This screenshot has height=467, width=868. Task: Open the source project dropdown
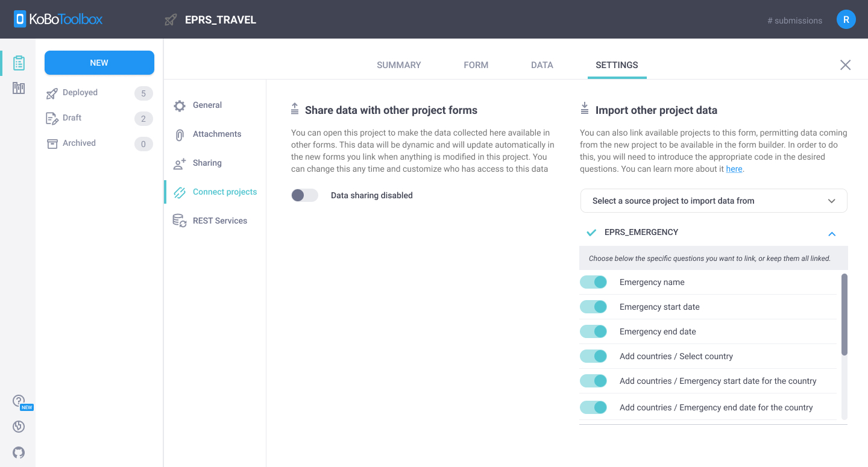pyautogui.click(x=714, y=200)
